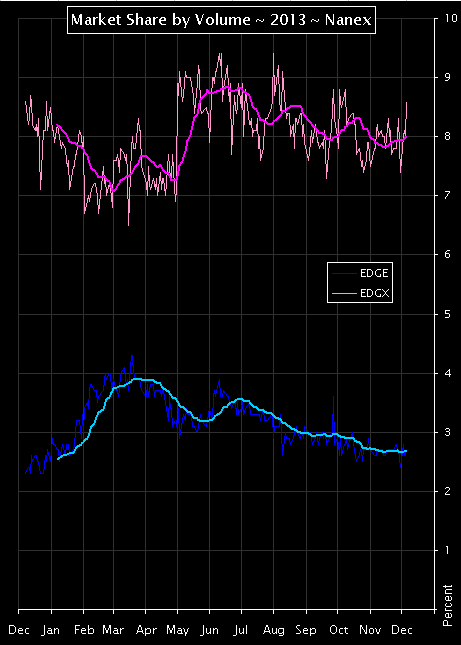The image size is (461, 645).
Task: Click the Jul label on the x-axis
Action: tap(241, 631)
